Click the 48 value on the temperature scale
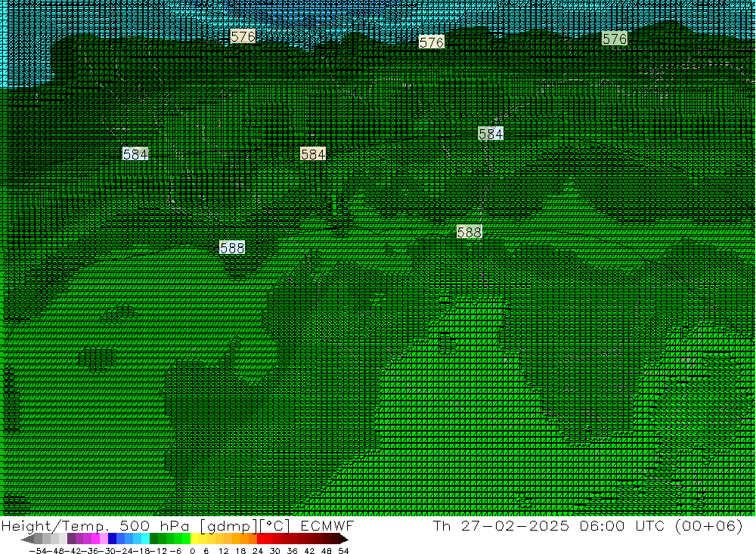Viewport: 756px width, 554px height. 327,551
